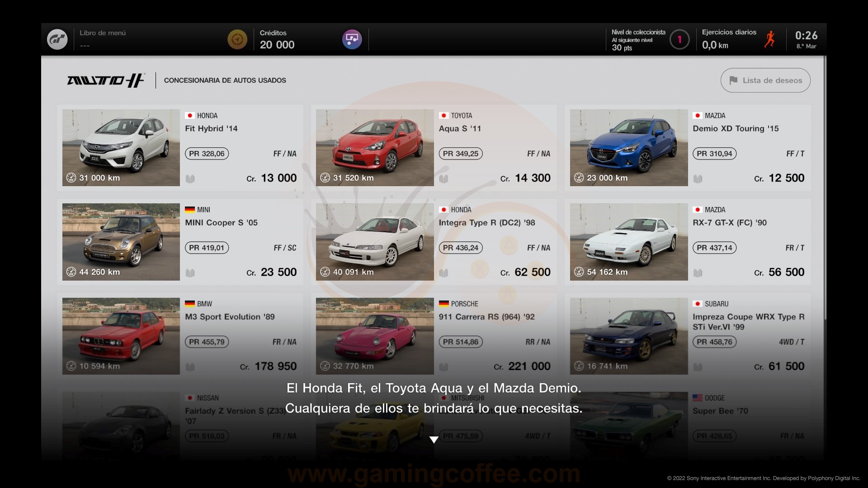Click the PR 328,06 badge

pyautogui.click(x=207, y=154)
